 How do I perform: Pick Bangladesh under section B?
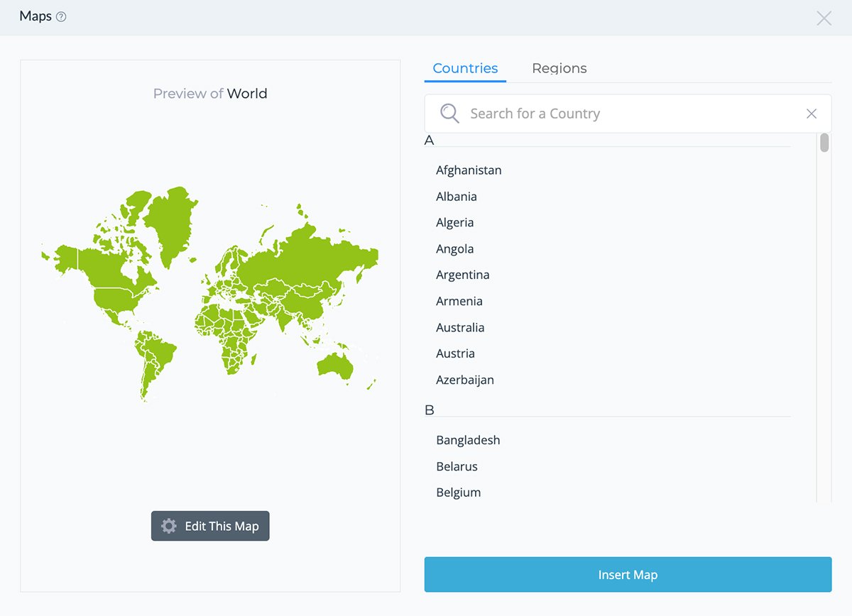(468, 440)
